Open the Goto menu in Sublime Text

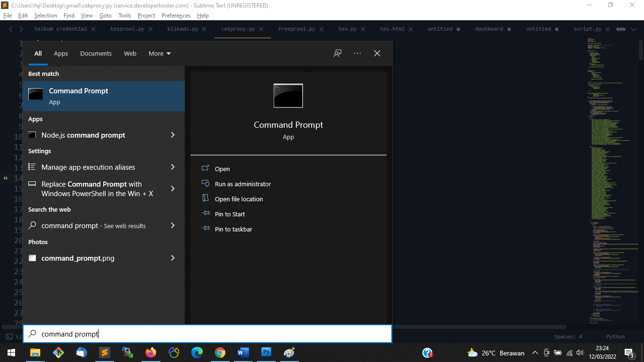click(106, 15)
